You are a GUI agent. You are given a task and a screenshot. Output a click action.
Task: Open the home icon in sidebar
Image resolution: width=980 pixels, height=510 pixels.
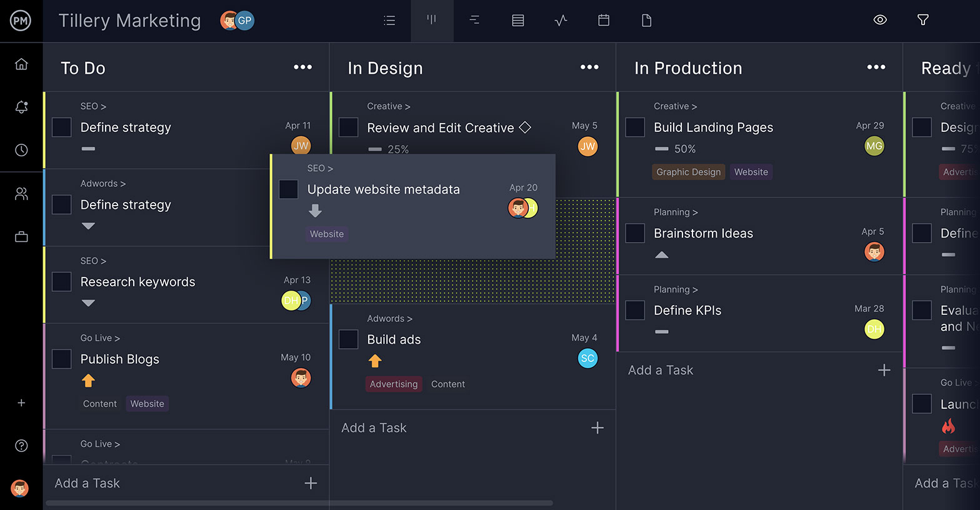coord(21,64)
